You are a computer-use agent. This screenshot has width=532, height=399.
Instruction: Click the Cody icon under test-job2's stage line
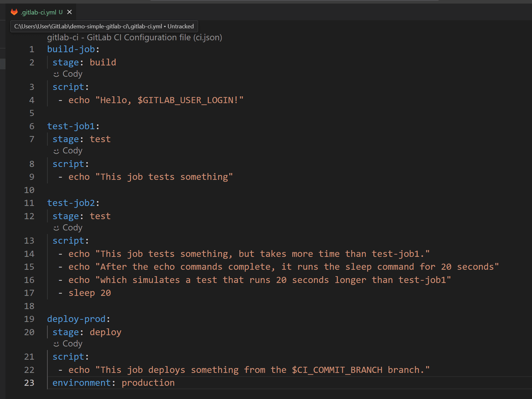[x=56, y=228]
